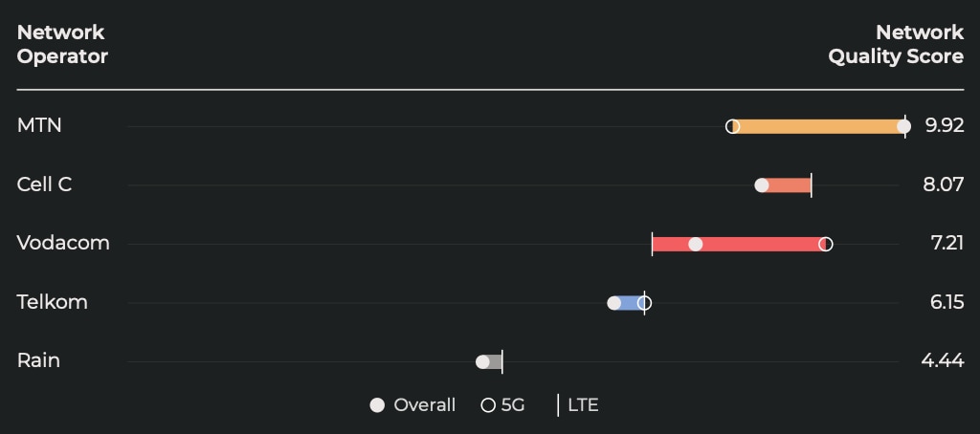980x434 pixels.
Task: Click MTN's orange score range bar
Action: pyautogui.click(x=818, y=126)
